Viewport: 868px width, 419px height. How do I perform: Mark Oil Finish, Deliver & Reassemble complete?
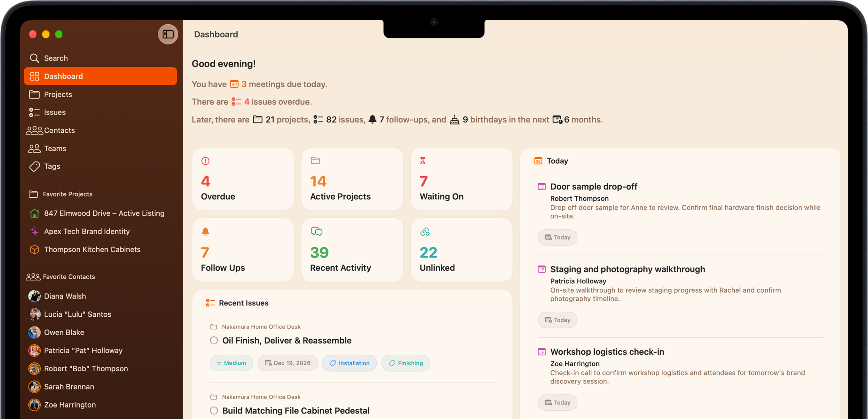(214, 340)
